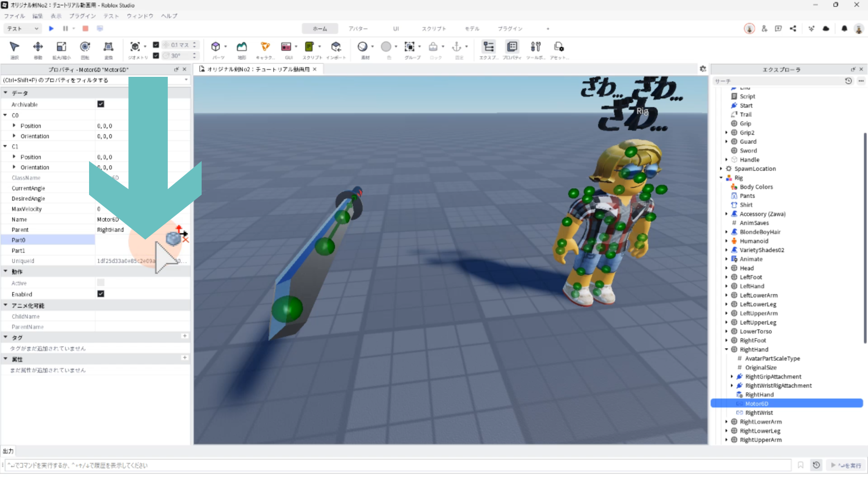Toggle the Explorer panel toolbar icon
Viewport: 868px width, 488px height.
[488, 47]
